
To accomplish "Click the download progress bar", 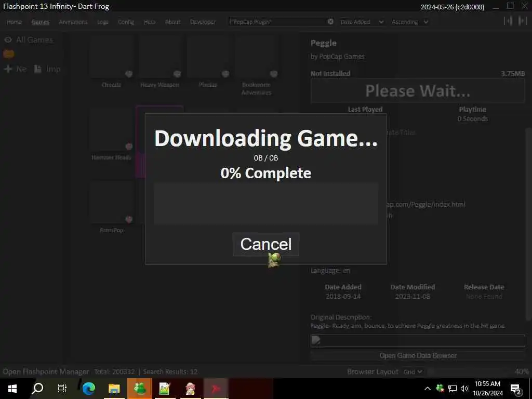I will (x=265, y=203).
